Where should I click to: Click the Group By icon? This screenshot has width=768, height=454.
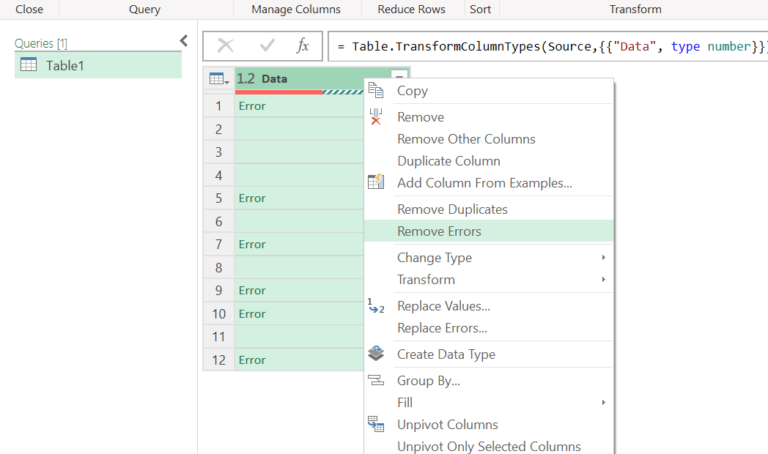pos(376,380)
